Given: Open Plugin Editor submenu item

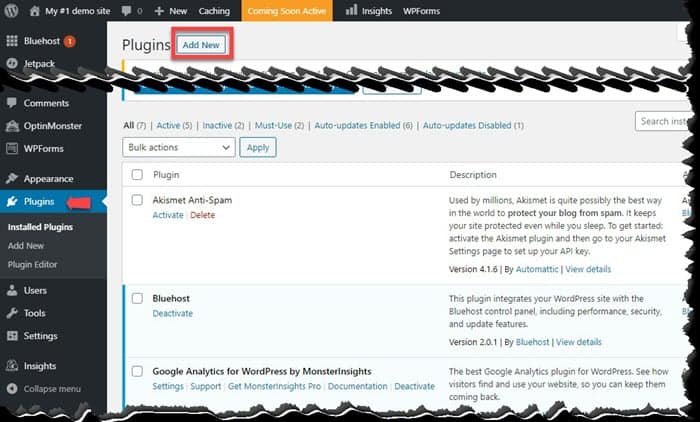Looking at the screenshot, I should (33, 264).
